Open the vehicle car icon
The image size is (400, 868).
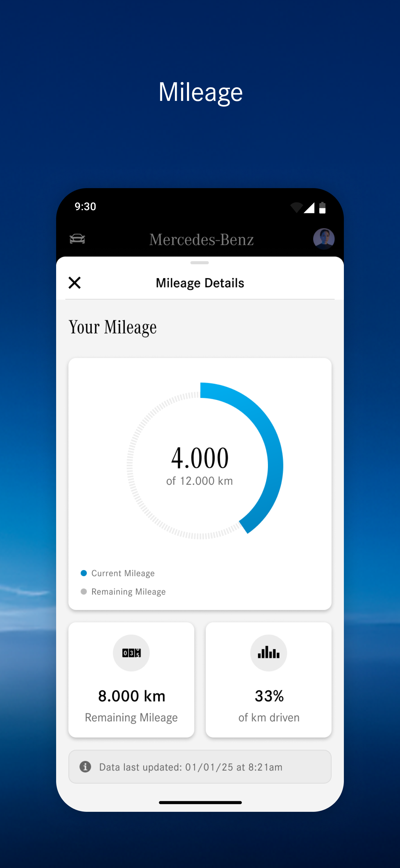click(x=78, y=238)
